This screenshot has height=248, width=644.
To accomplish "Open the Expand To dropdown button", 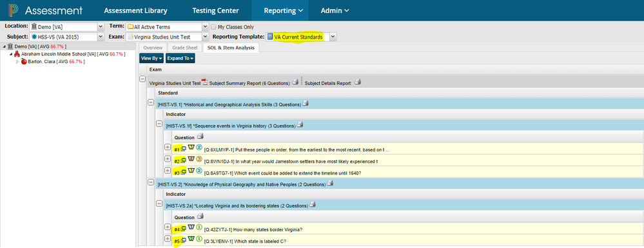I will 180,59.
